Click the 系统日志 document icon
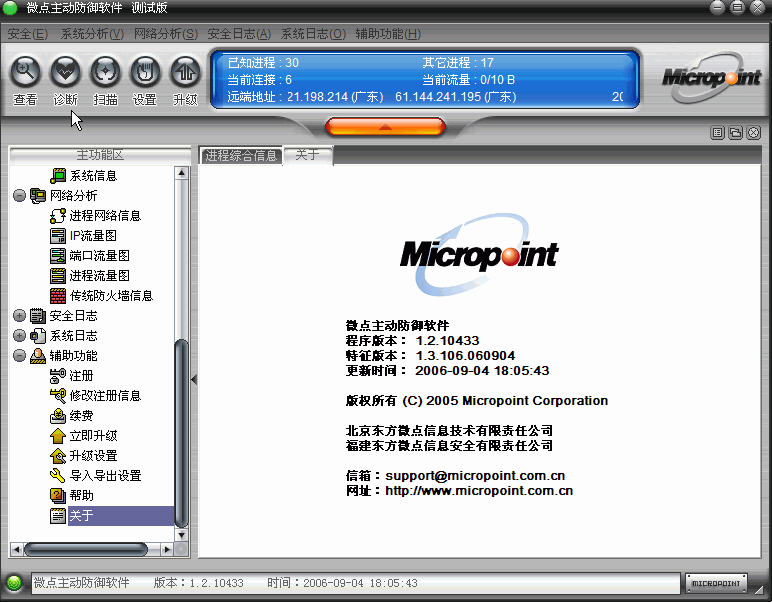This screenshot has width=772, height=602. coord(38,336)
